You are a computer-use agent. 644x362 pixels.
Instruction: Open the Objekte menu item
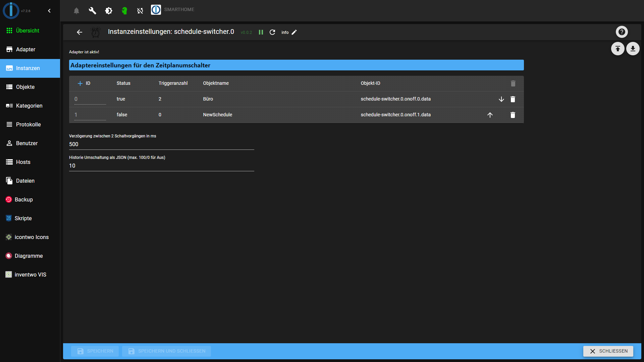coord(25,87)
